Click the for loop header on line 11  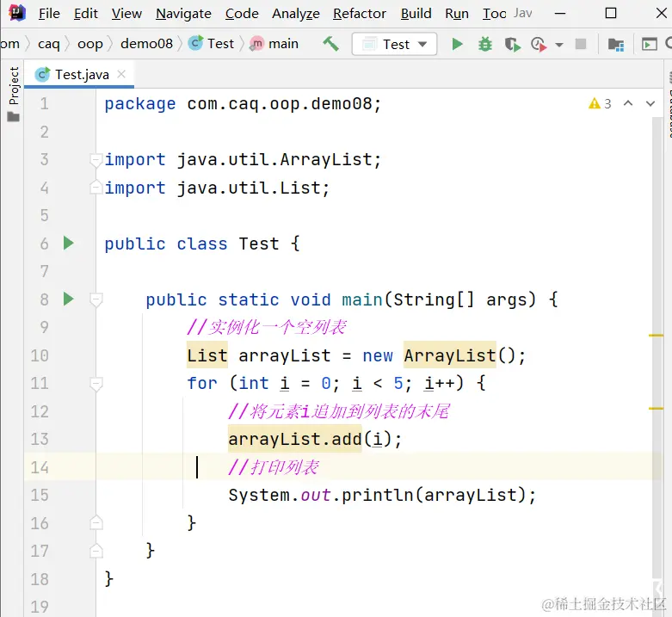coord(336,384)
